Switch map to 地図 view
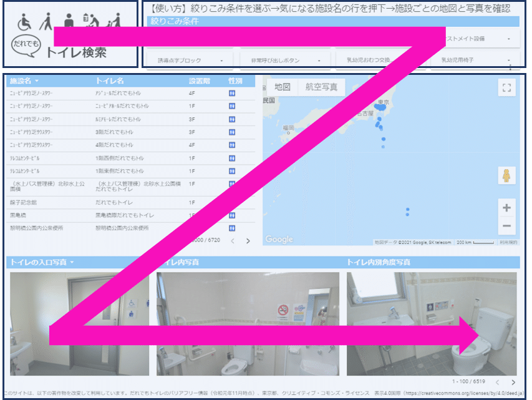Screen dimensions: 532x400 click(x=283, y=87)
